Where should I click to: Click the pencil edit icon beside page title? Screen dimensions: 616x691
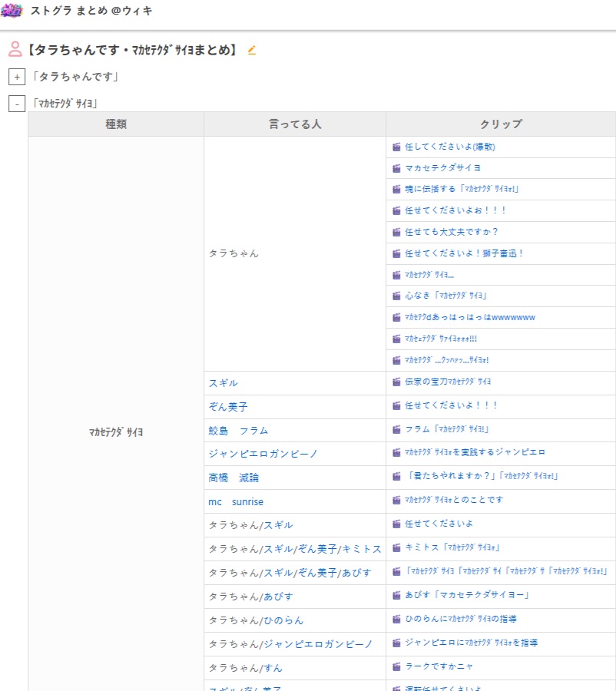pos(252,50)
